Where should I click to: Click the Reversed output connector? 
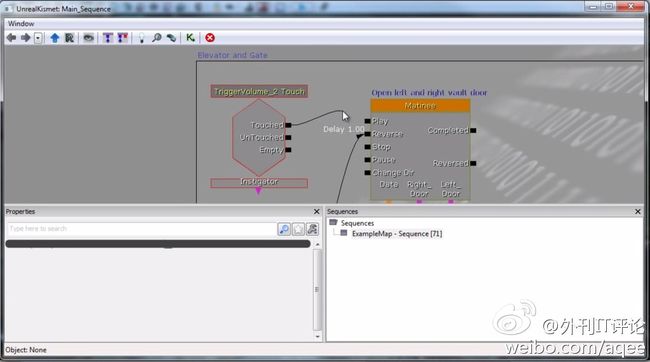[x=473, y=163]
